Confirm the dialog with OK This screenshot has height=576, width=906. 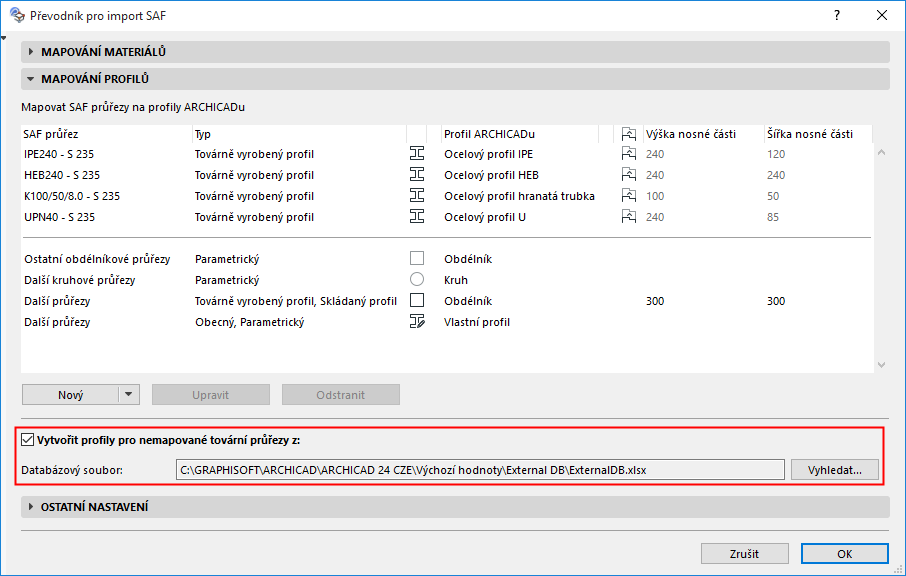844,553
